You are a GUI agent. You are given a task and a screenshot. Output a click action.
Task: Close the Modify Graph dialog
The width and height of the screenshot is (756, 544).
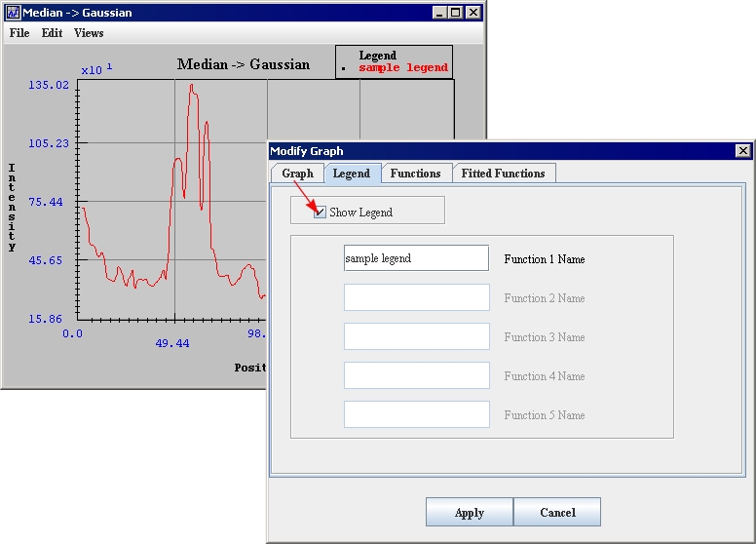click(x=743, y=151)
